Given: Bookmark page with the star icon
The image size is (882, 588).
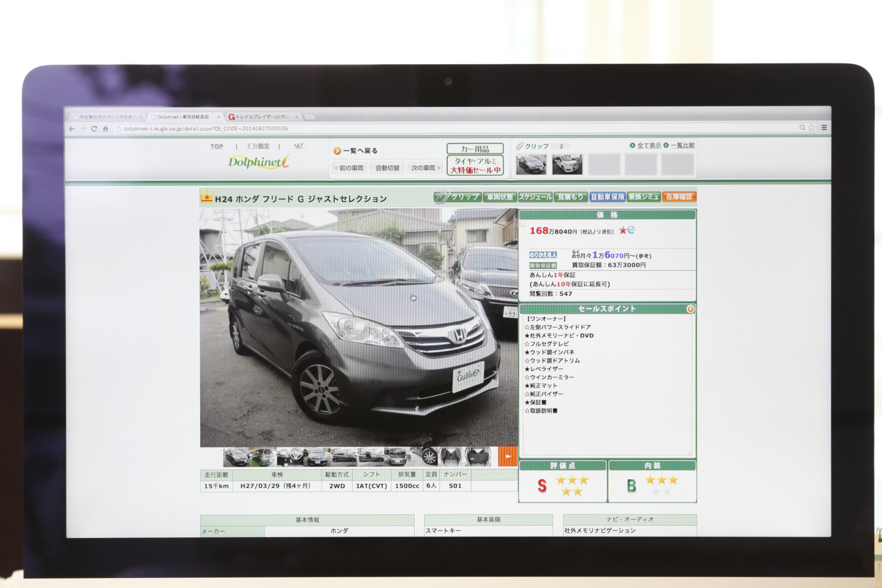Looking at the screenshot, I should pyautogui.click(x=811, y=127).
